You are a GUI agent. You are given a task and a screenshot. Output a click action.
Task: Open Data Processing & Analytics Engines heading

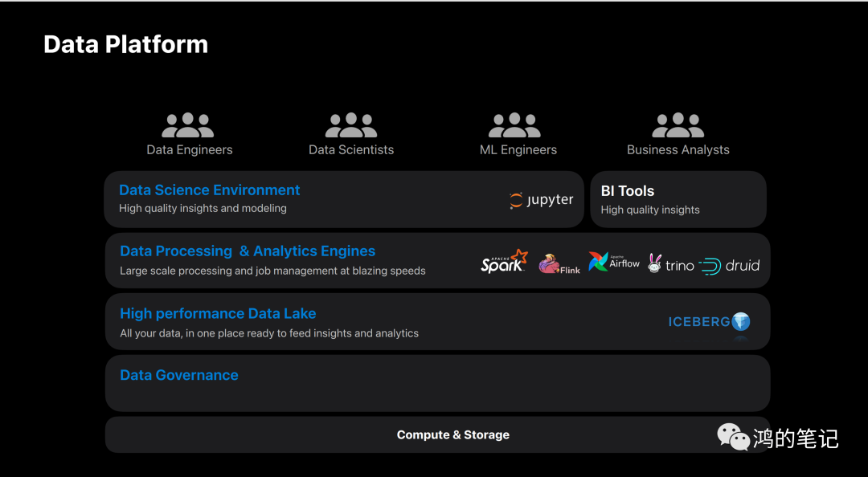(248, 251)
